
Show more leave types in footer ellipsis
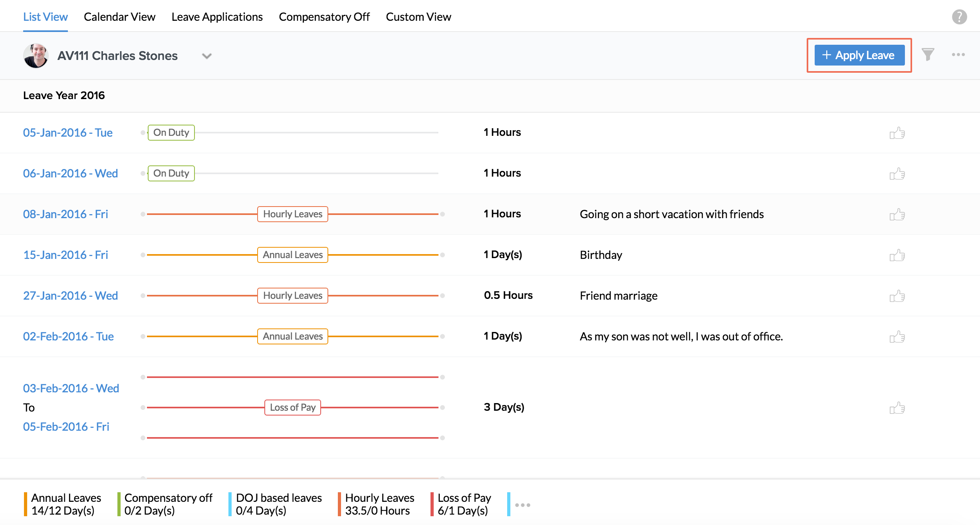522,505
